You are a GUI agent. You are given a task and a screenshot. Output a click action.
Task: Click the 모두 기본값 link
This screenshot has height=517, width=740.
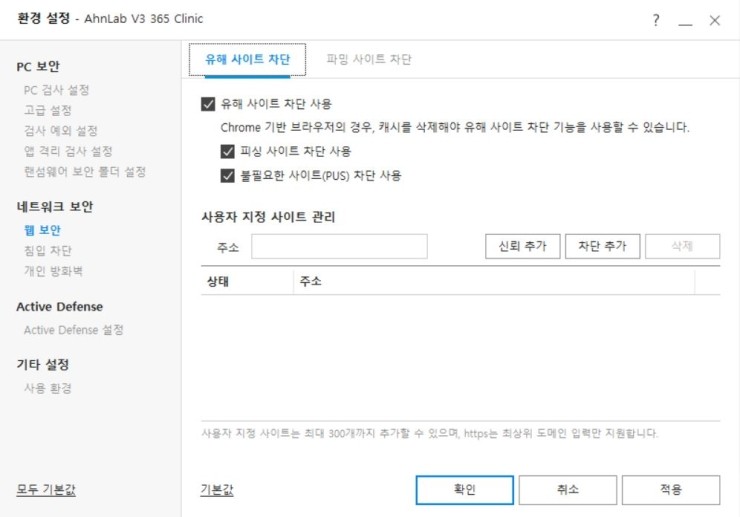[x=46, y=490]
